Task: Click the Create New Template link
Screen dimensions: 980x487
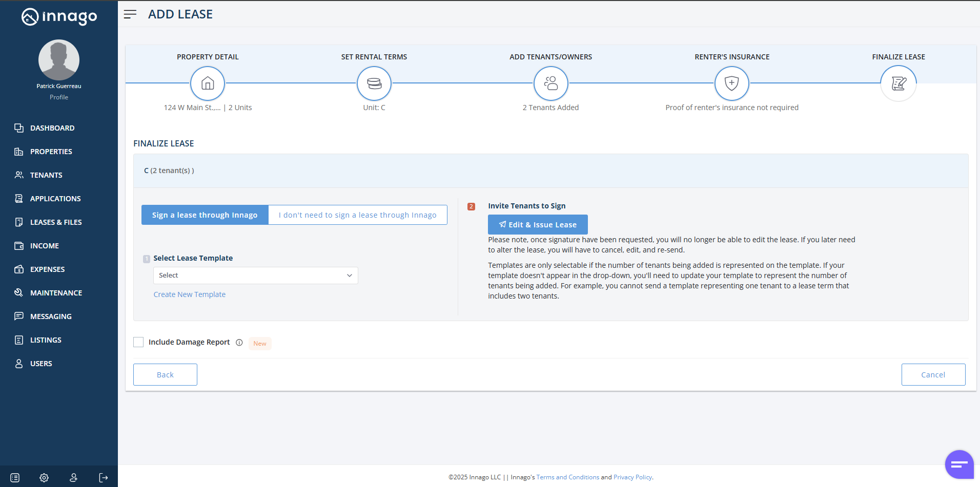Action: [x=190, y=294]
